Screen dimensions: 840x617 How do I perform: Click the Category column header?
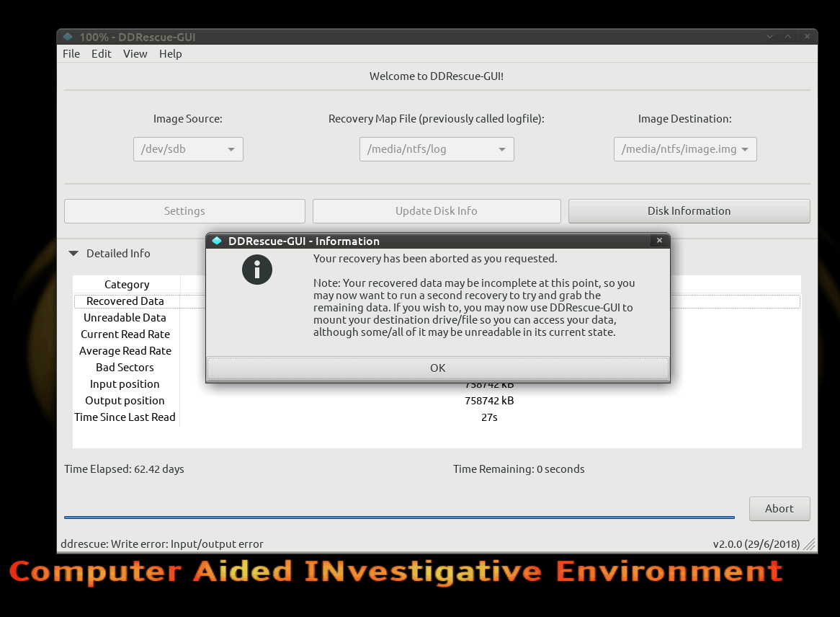point(127,284)
